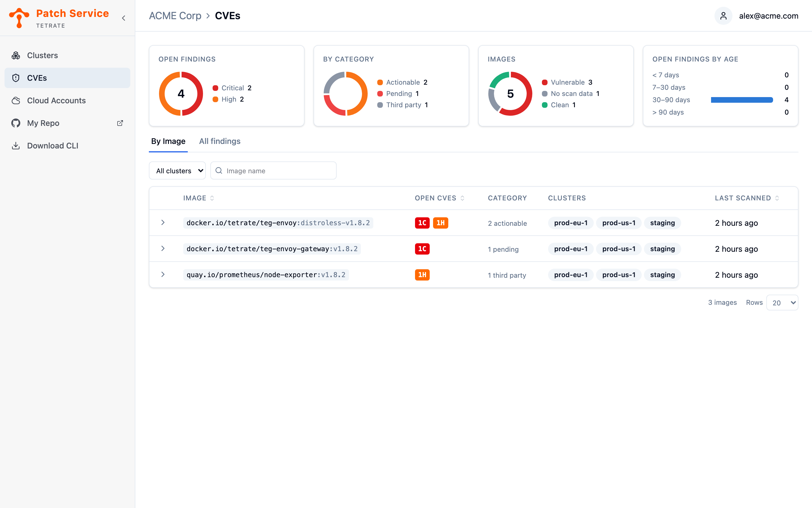The height and width of the screenshot is (508, 812).
Task: Open the All clusters dropdown
Action: tap(177, 171)
